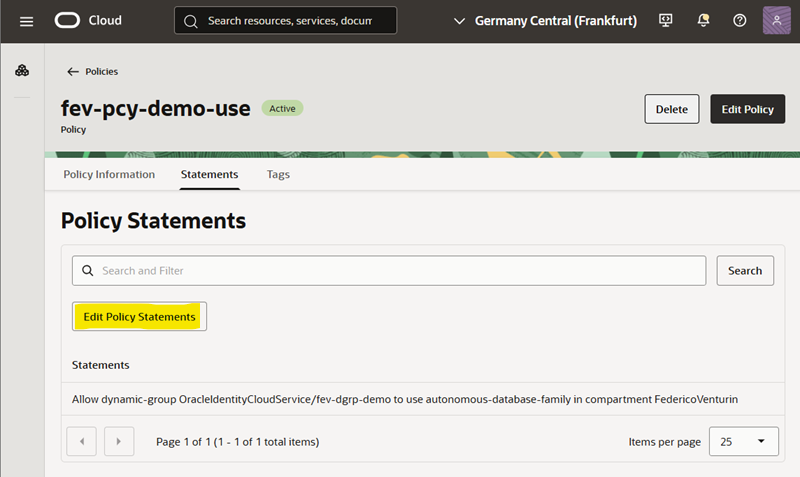Focus the Search resources, services field

tap(285, 20)
